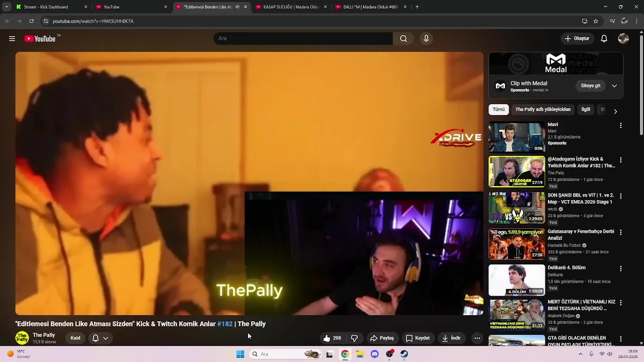Open the notifications bell in the header
Viewport: 644px width, 362px height.
pyautogui.click(x=604, y=39)
